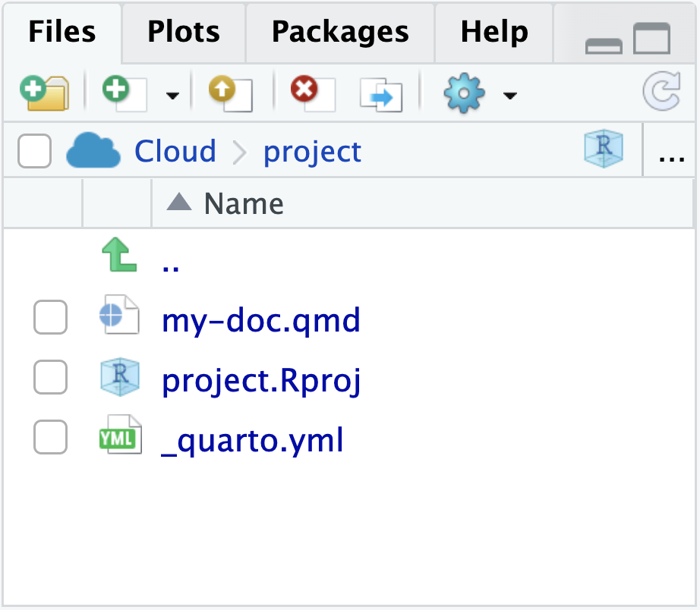This screenshot has height=610, width=700.
Task: Upload files to the project
Action: (x=229, y=93)
